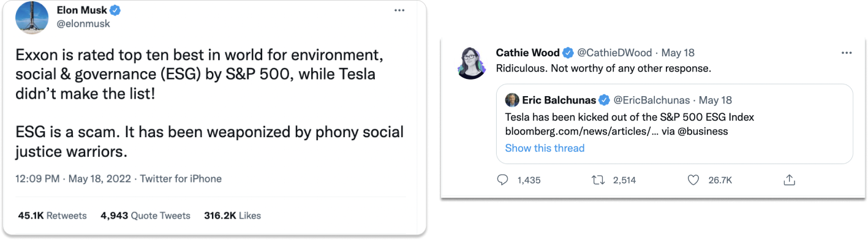868x240 pixels.
Task: View the 45.1K Retweets list
Action: click(x=52, y=216)
